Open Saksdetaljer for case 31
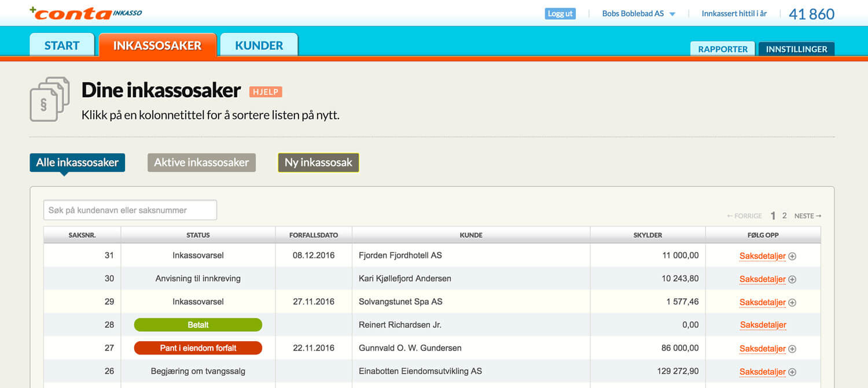 tap(762, 256)
